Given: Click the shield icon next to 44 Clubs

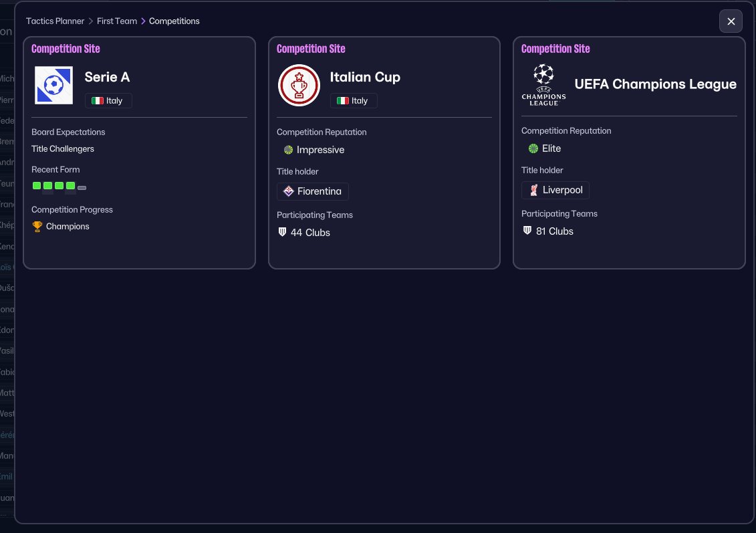Looking at the screenshot, I should pos(283,232).
